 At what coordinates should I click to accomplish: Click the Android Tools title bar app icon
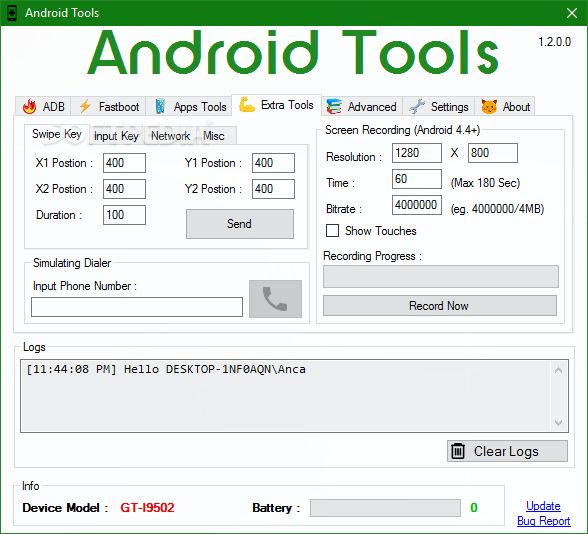tap(12, 13)
